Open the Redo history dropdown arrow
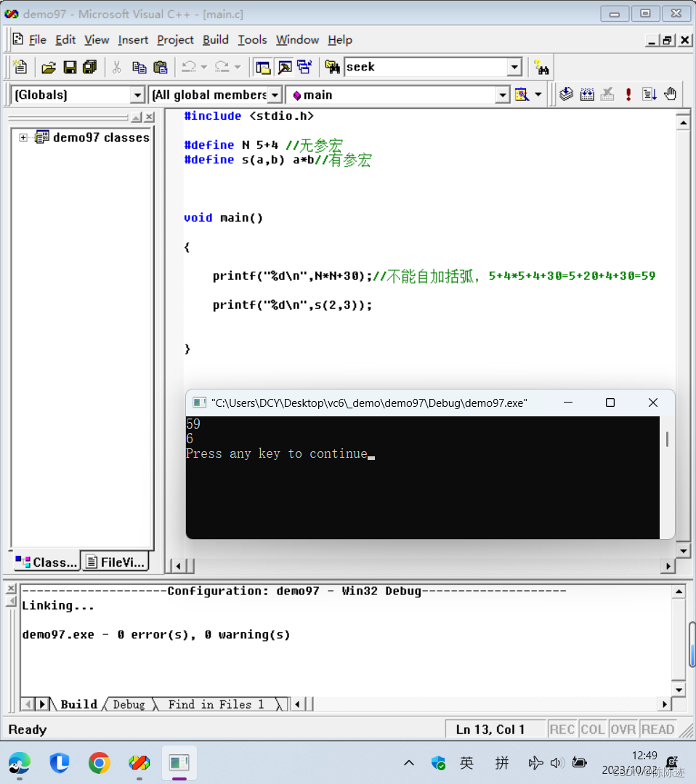Image resolution: width=696 pixels, height=784 pixels. coord(238,67)
